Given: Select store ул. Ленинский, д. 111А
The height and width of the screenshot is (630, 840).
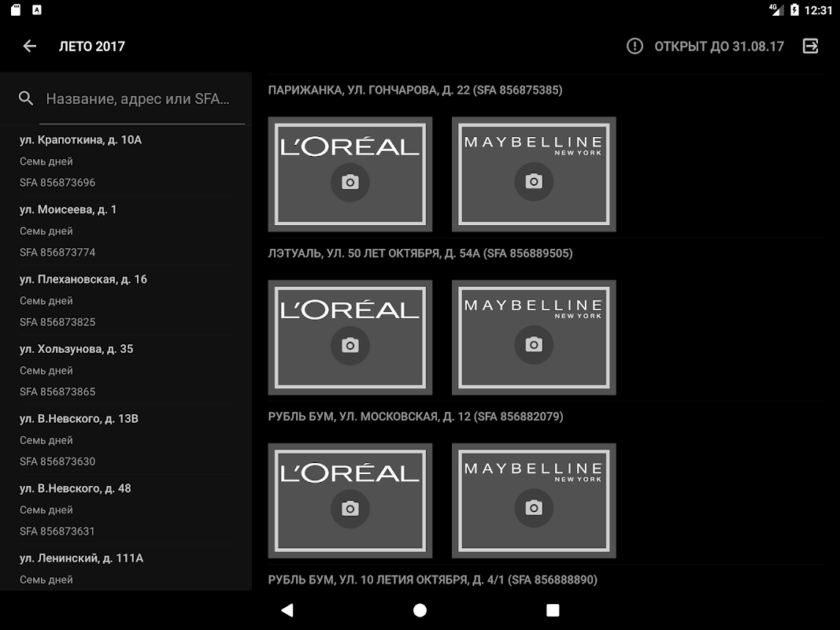Looking at the screenshot, I should [x=126, y=568].
